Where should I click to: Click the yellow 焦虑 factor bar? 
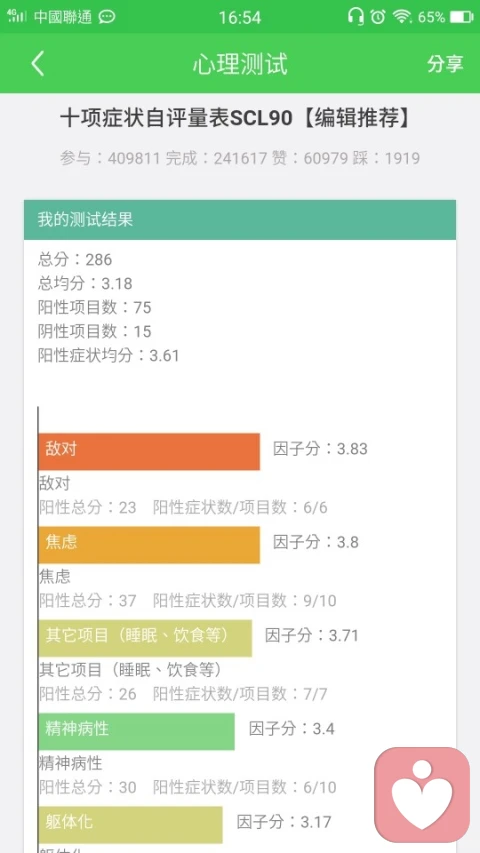pos(149,545)
